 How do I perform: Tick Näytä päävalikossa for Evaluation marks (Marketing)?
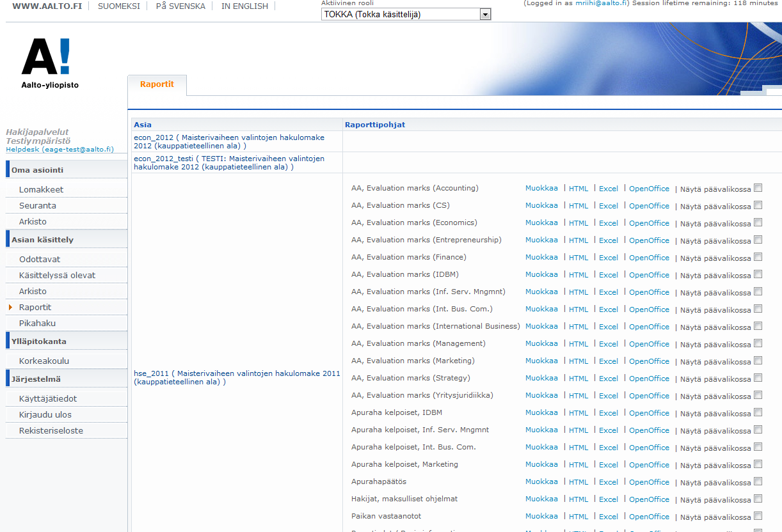758,361
